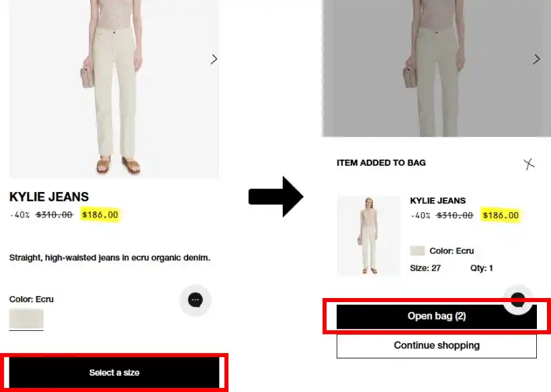Viewport: 551px width, 392px height.
Task: Click the ITEM ADDED TO BAG heading
Action: pyautogui.click(x=381, y=163)
